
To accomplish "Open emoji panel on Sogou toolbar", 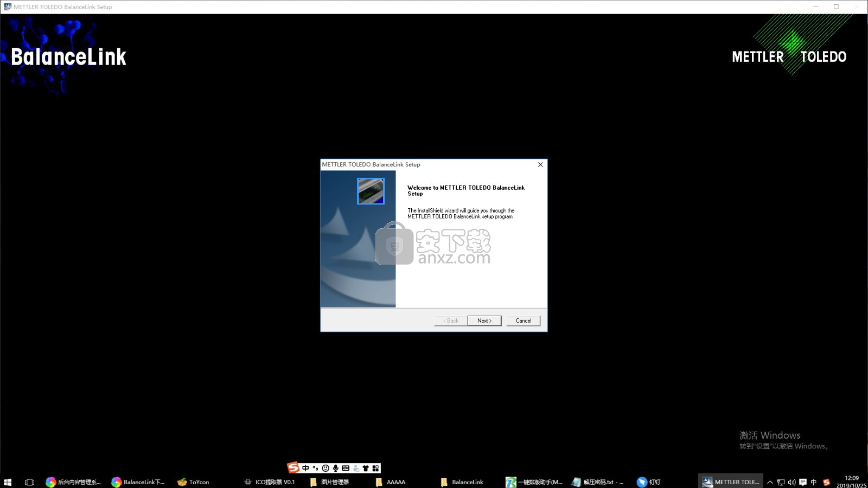I will [x=325, y=468].
